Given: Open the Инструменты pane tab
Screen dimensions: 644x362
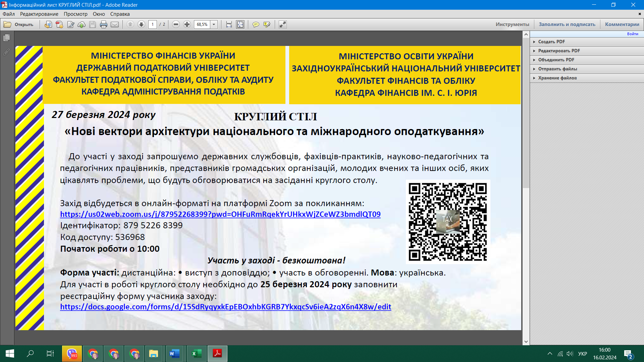Looking at the screenshot, I should pos(513,24).
